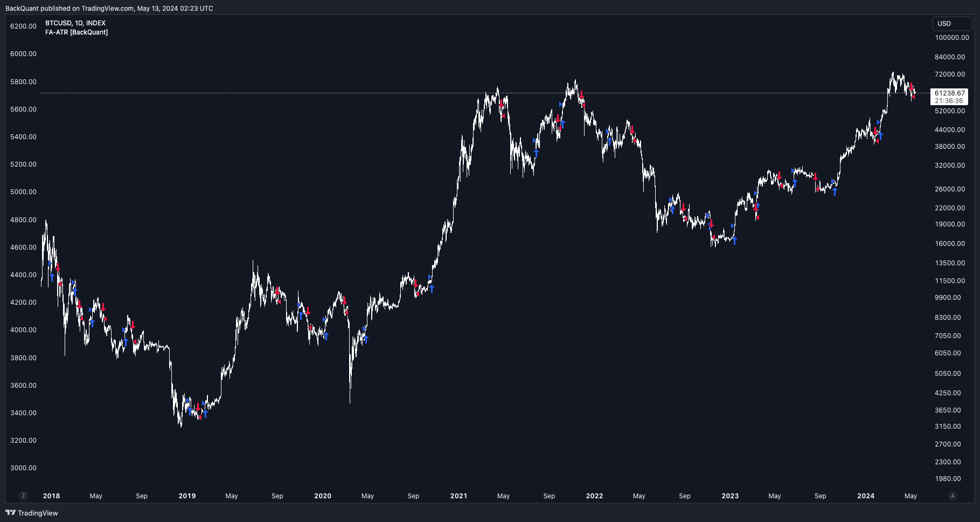Screen dimensions: 980x522
Task: Click the 2023 time axis label
Action: (730, 496)
